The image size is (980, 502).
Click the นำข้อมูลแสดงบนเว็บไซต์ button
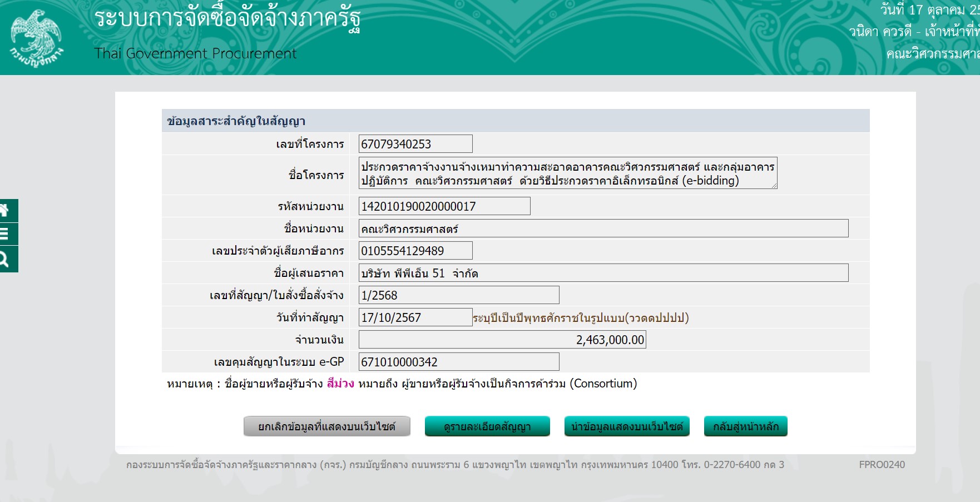coord(627,426)
